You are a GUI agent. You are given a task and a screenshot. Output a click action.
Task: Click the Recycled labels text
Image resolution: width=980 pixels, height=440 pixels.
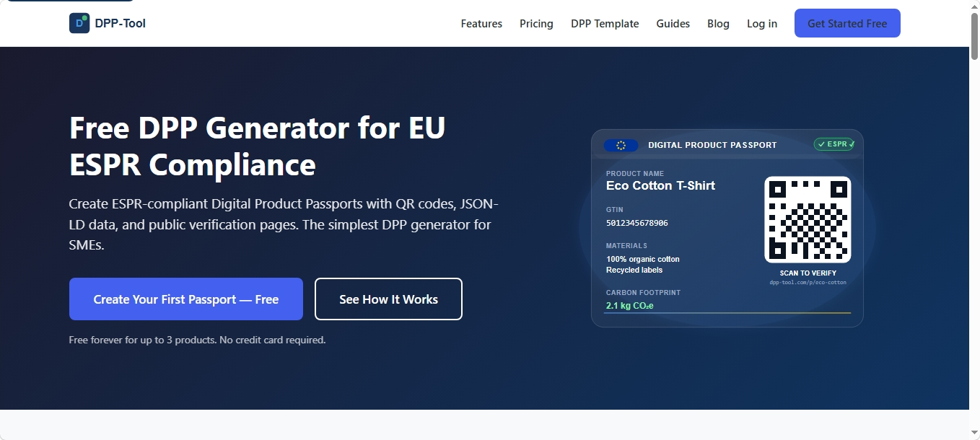click(x=634, y=270)
